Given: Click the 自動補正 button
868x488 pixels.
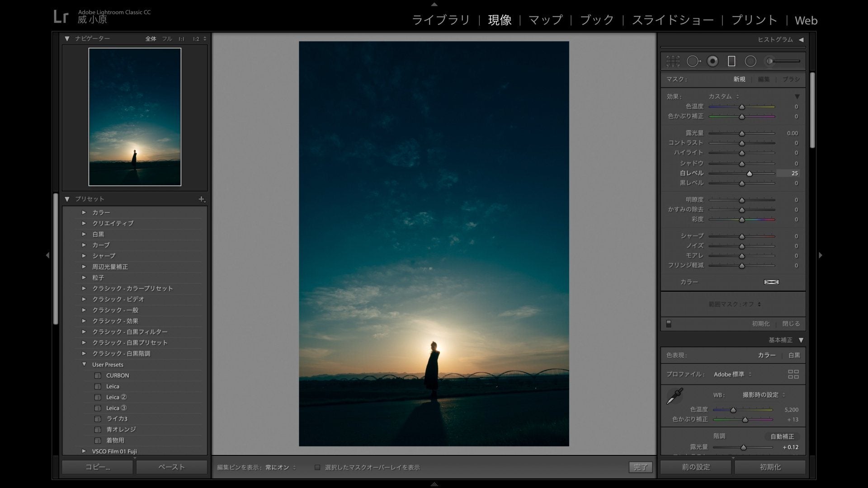Looking at the screenshot, I should point(782,436).
